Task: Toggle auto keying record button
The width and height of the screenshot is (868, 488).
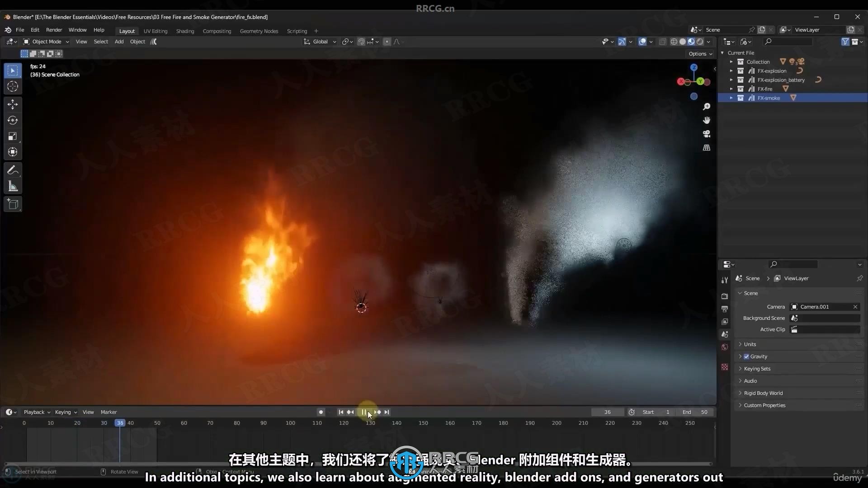Action: tap(321, 412)
